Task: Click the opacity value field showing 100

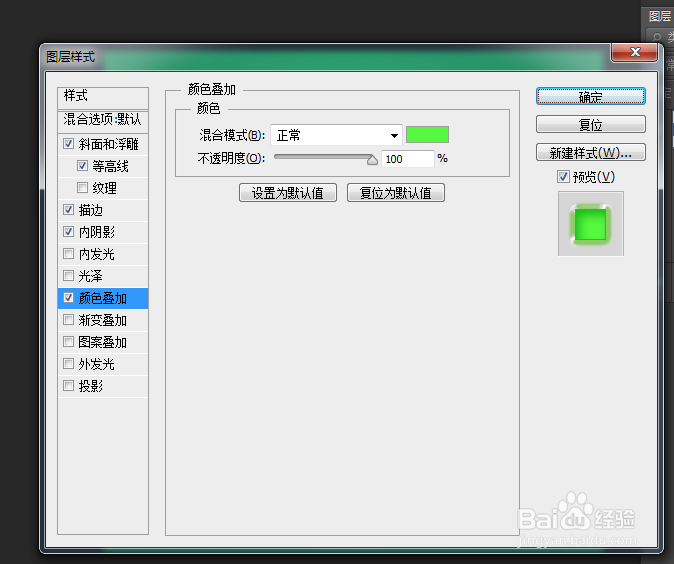Action: 407,159
